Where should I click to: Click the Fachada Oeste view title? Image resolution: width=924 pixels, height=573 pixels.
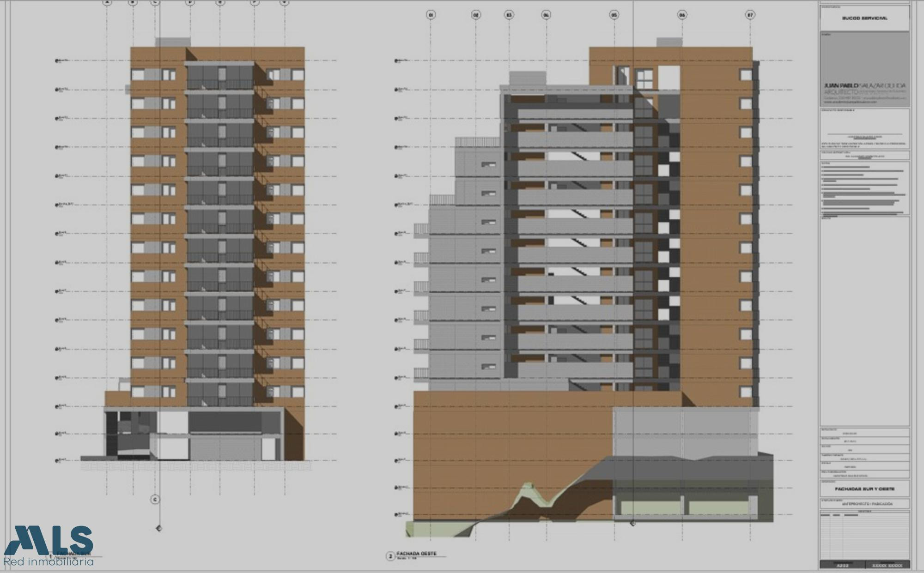416,554
